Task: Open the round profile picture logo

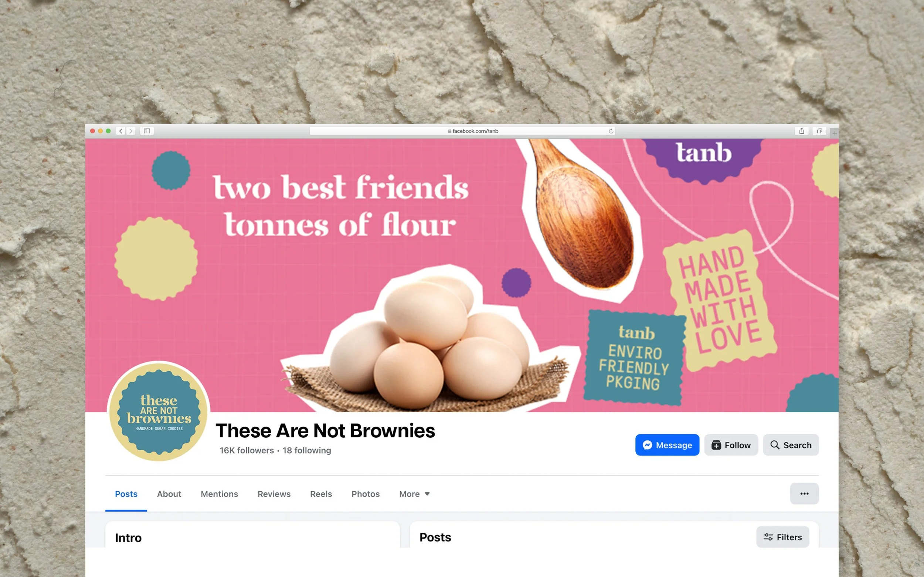Action: pyautogui.click(x=159, y=412)
